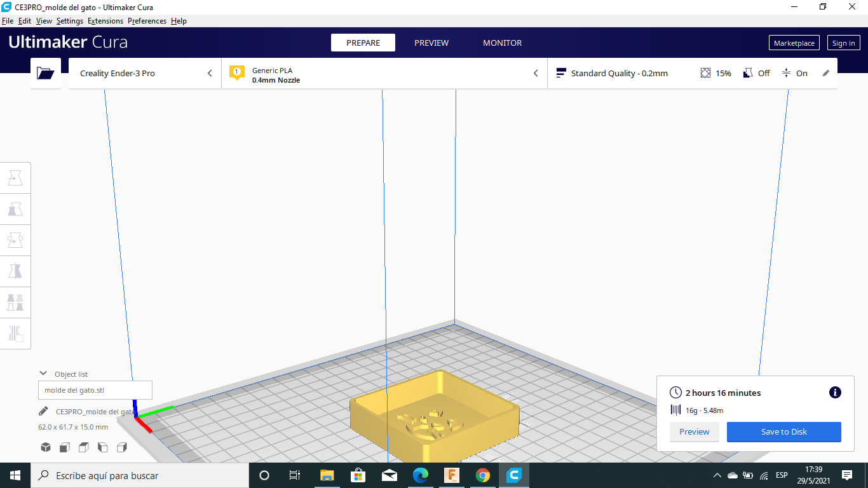Switch to top view cube icon
This screenshot has width=868, height=488.
coord(83,447)
